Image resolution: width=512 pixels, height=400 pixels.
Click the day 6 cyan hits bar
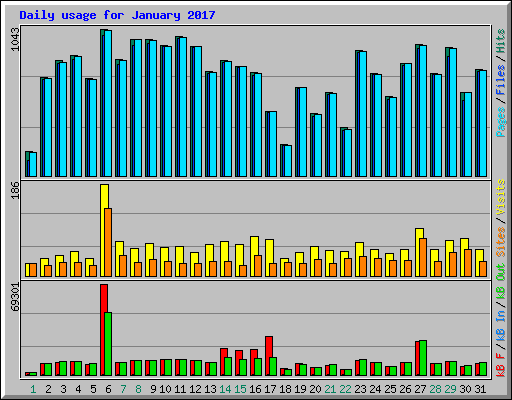pos(108,103)
